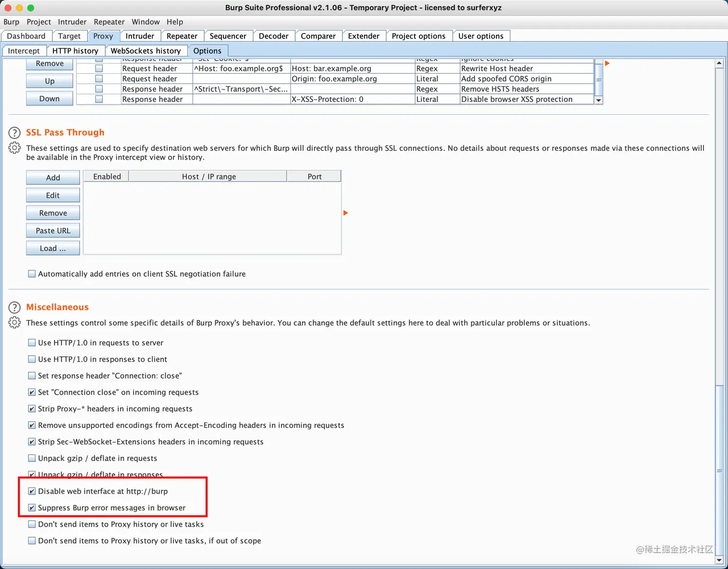Enable the Add spoofed CORS origin rule
This screenshot has width=728, height=569.
click(x=99, y=79)
